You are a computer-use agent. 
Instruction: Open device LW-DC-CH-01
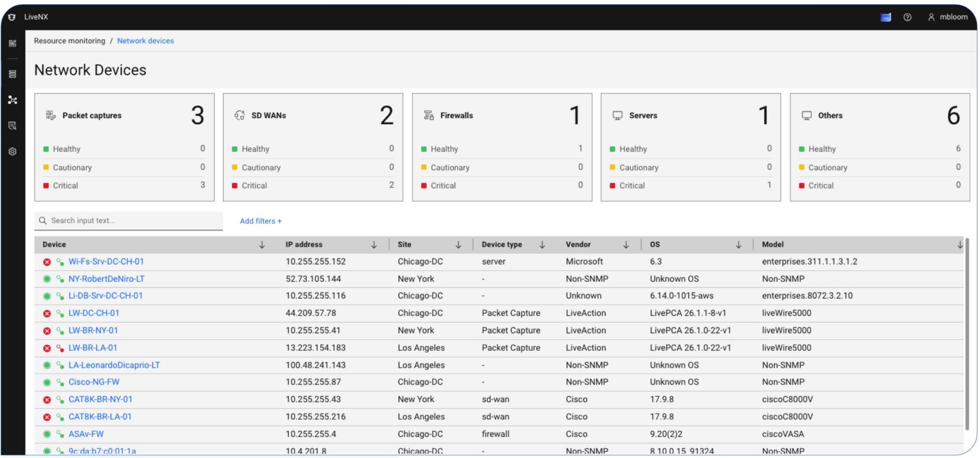tap(94, 313)
